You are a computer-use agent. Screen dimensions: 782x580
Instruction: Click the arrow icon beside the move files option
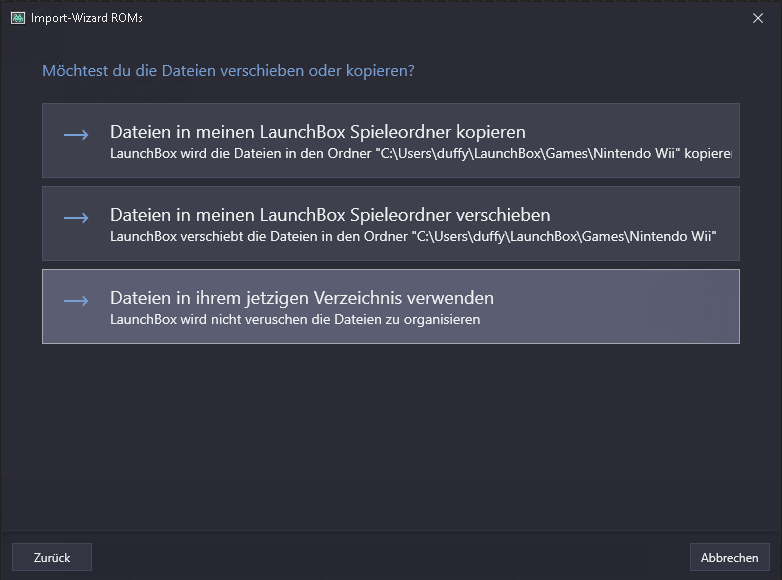[x=76, y=218]
